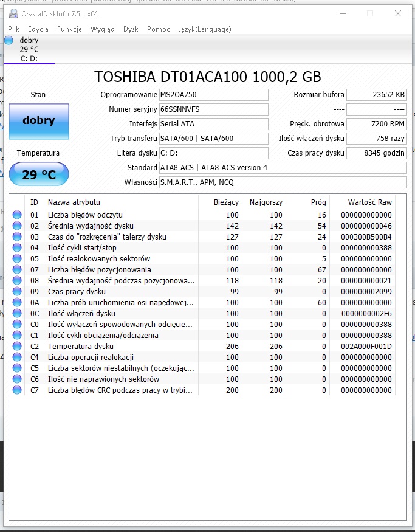The image size is (415, 532).
Task: Click raw value 000300B500B4
Action: [x=366, y=237]
